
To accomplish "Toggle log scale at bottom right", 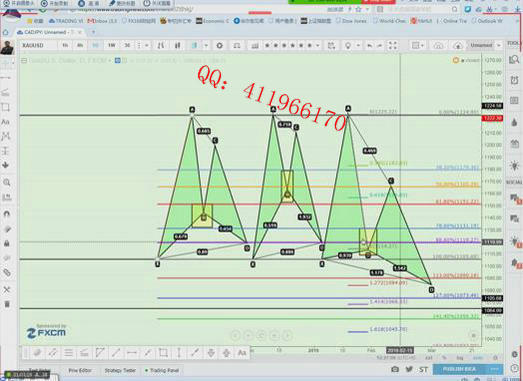I will click(x=460, y=358).
